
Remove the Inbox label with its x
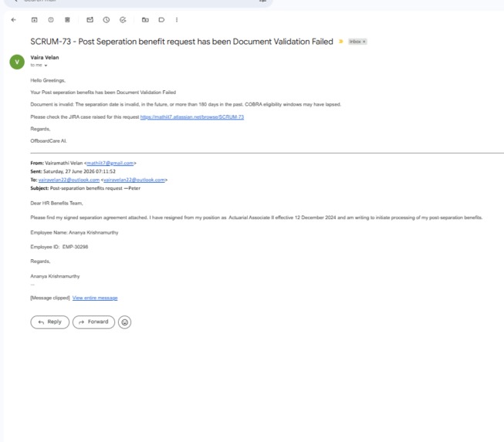click(x=364, y=42)
